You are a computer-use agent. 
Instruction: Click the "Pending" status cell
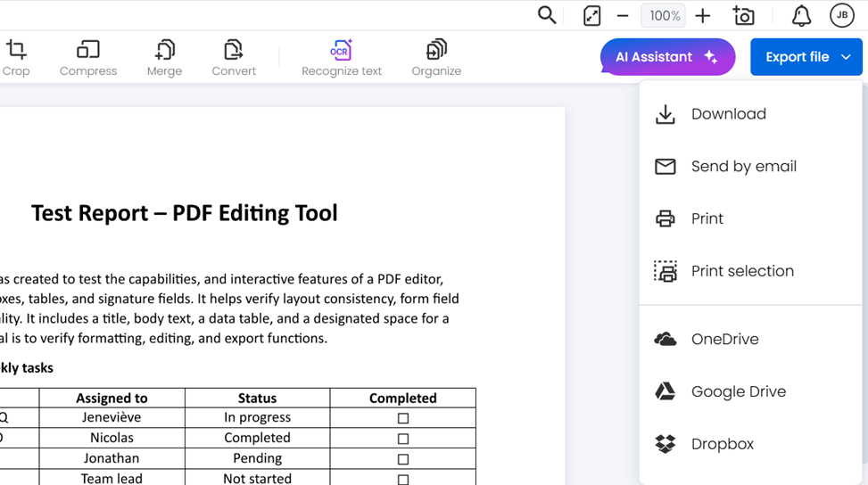coord(258,458)
